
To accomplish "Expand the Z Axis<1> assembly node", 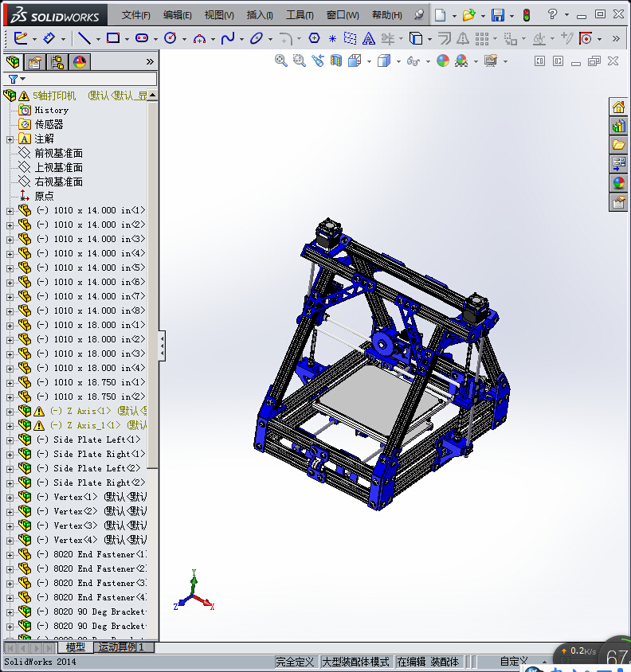I will [x=10, y=412].
